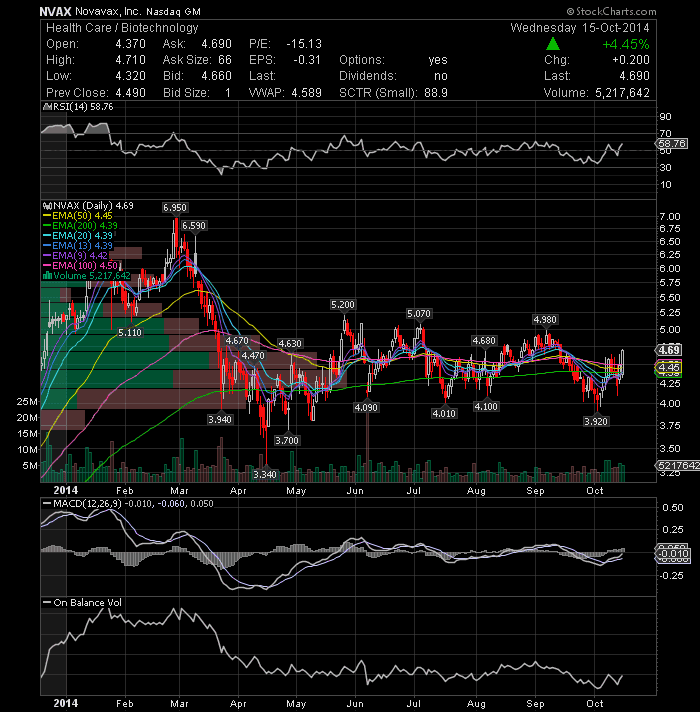This screenshot has height=712, width=700.
Task: Click the P/E value -15.13
Action: (x=304, y=44)
